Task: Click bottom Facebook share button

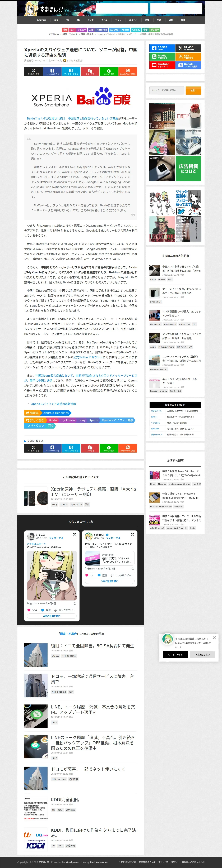Action: pos(52,448)
